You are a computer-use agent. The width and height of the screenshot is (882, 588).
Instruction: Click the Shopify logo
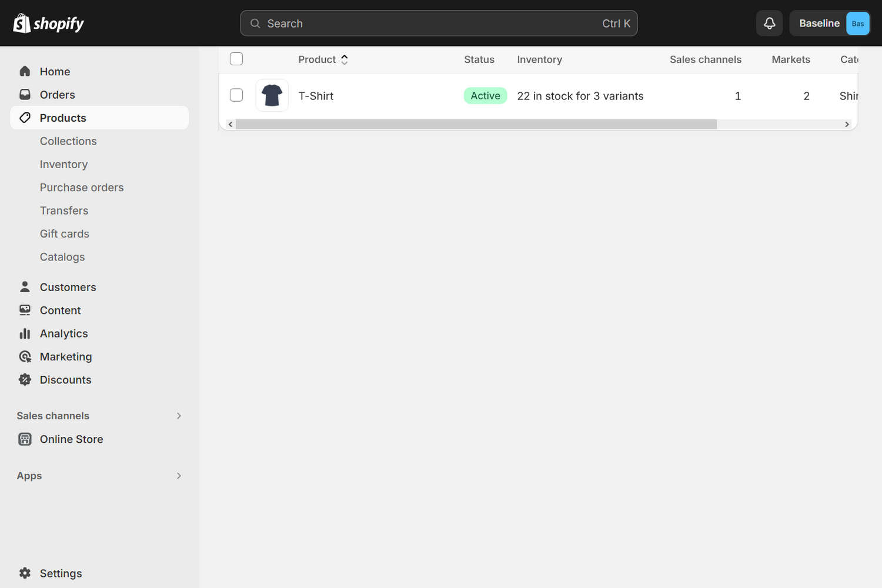tap(48, 24)
